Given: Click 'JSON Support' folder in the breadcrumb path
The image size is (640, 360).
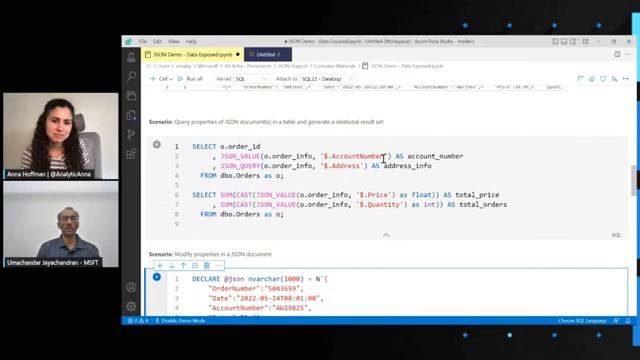Looking at the screenshot, I should (293, 66).
